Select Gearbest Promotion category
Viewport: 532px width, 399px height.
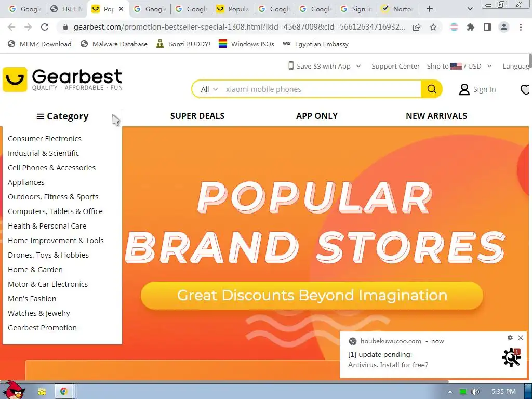(42, 328)
